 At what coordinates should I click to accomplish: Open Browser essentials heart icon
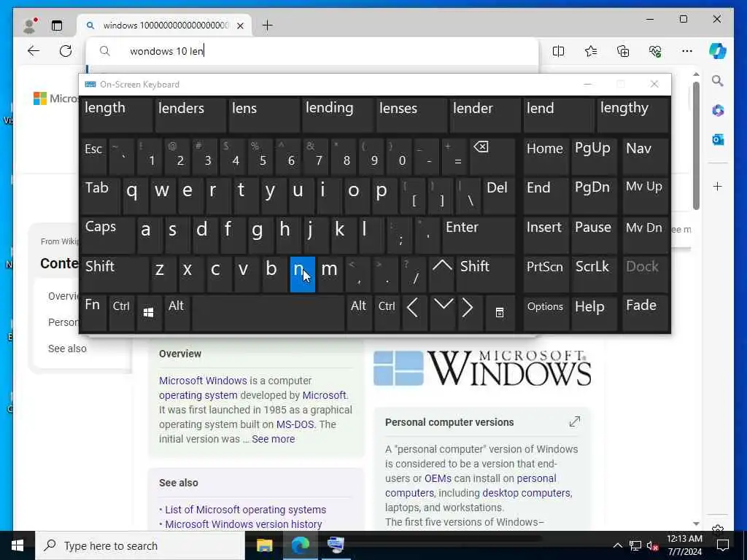coord(655,51)
